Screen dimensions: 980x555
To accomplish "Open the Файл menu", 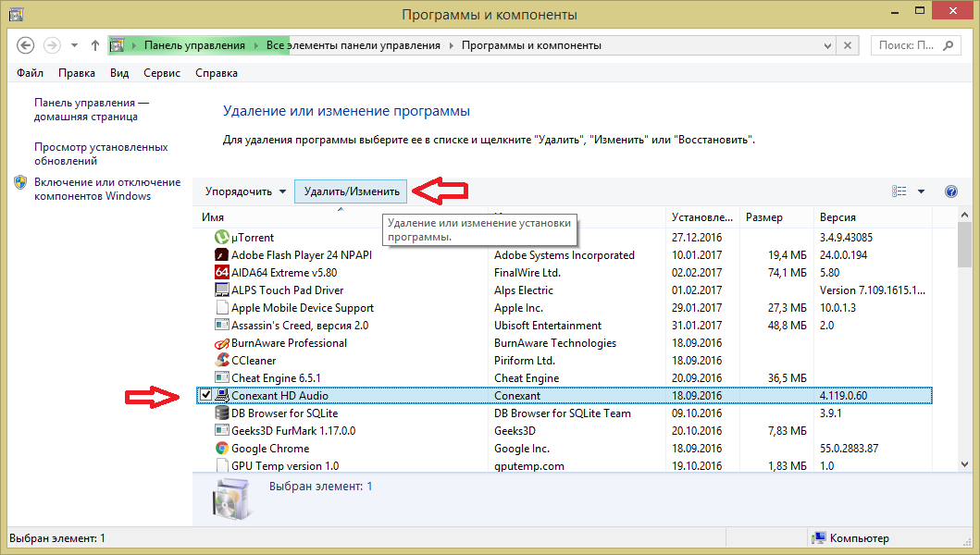I will click(x=30, y=73).
